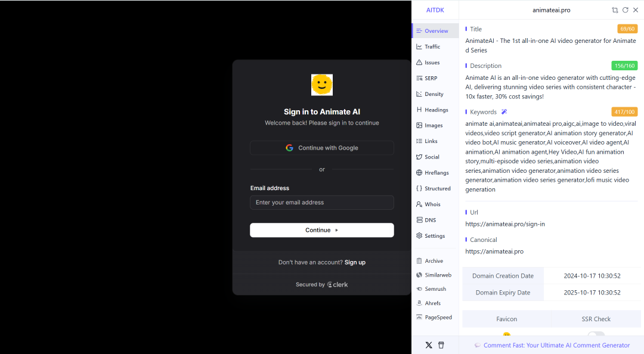
Task: Click the Social bird icon
Action: tap(419, 157)
